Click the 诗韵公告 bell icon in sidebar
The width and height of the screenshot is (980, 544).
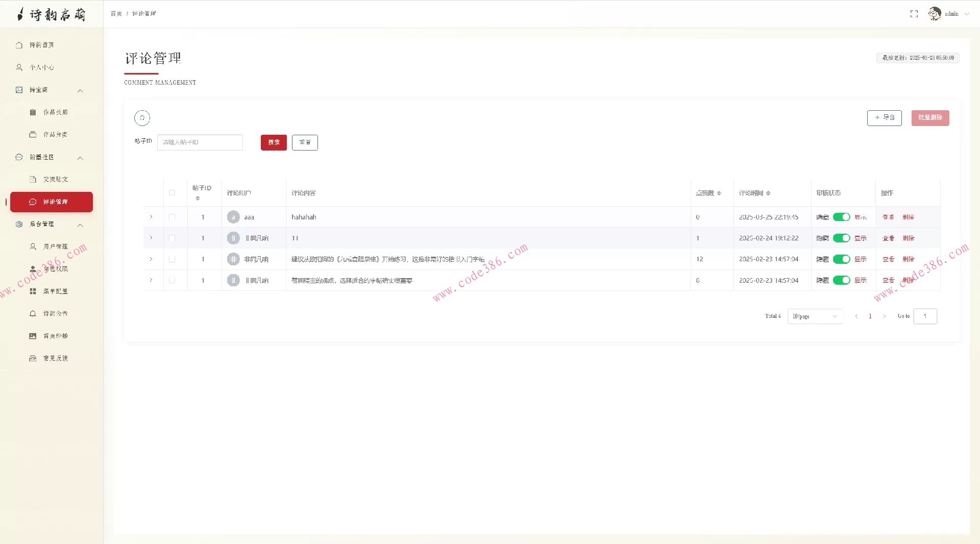[33, 313]
